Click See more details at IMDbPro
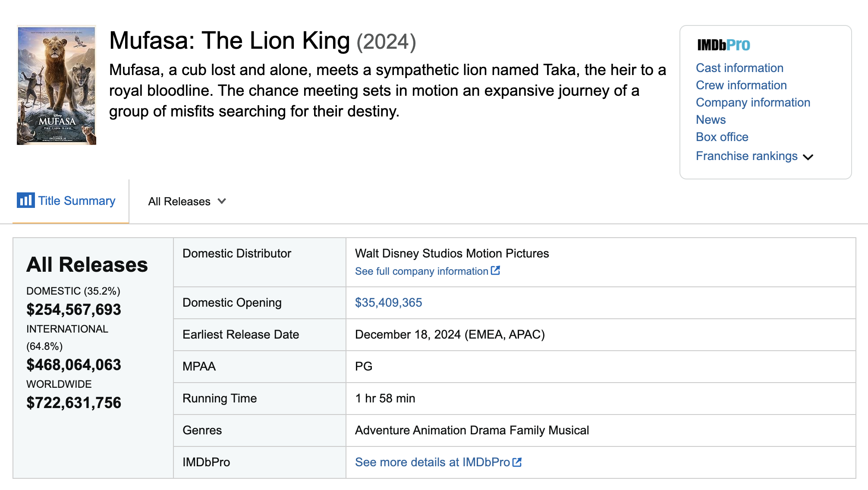868x490 pixels. click(432, 462)
